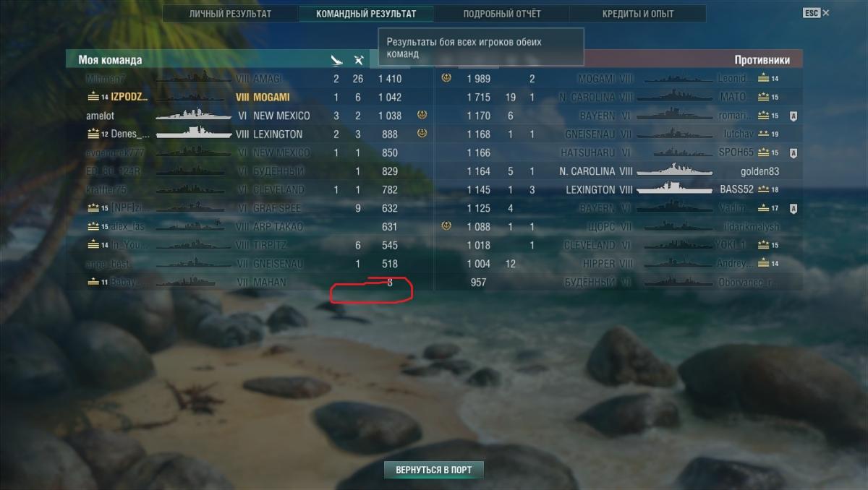Screen dimensions: 868x490
Task: Select the Командный результат tab
Action: coord(367,14)
